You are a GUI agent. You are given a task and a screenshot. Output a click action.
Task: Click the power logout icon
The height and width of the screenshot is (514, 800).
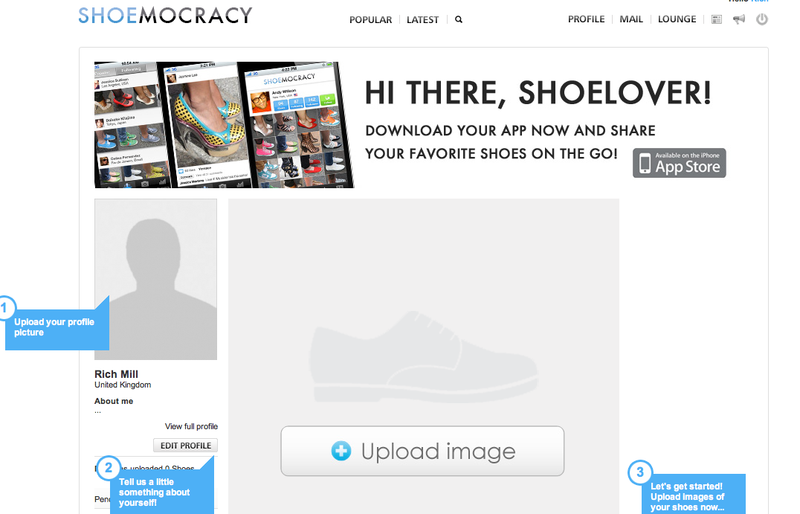point(762,19)
